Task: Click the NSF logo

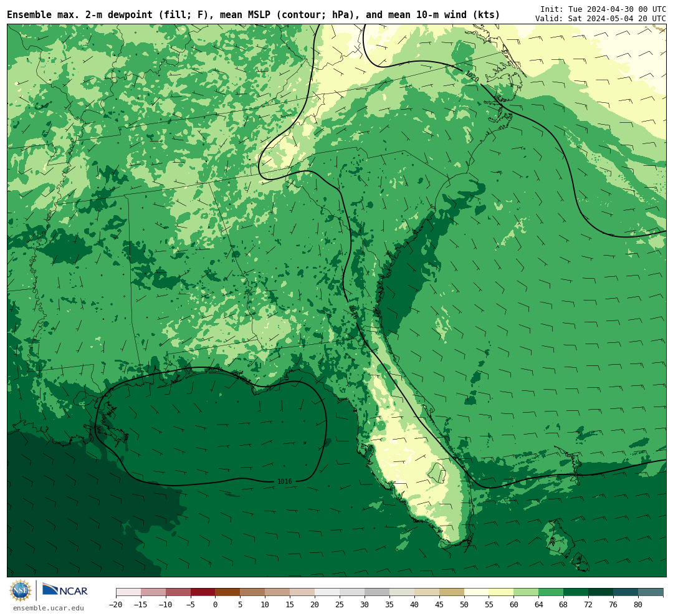Action: 21,590
